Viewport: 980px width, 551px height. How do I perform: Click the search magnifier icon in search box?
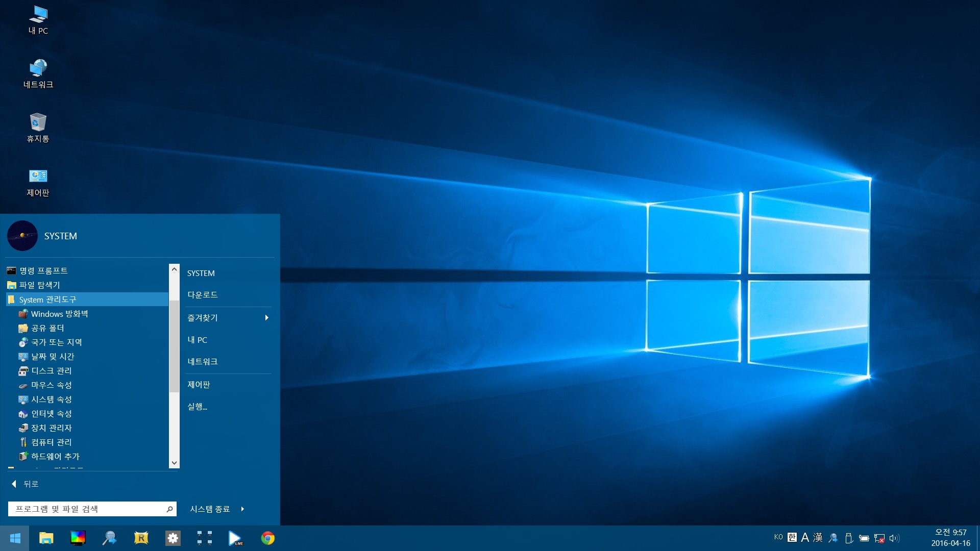169,509
